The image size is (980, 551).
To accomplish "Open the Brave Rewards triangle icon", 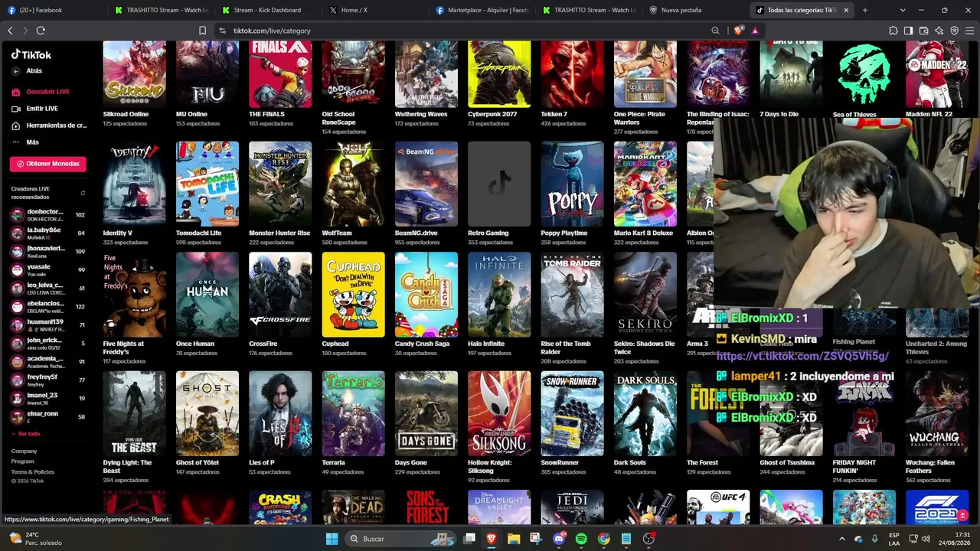I will 755,31.
